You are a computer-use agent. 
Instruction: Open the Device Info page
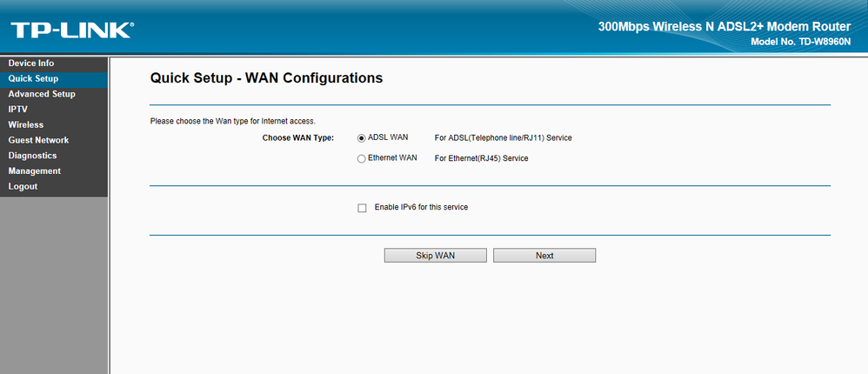pyautogui.click(x=31, y=63)
